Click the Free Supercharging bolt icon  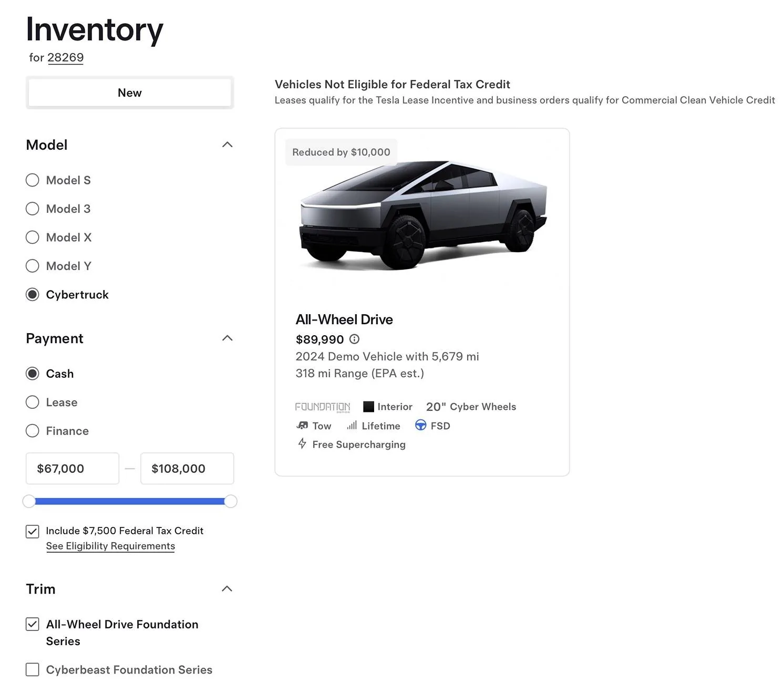tap(302, 444)
